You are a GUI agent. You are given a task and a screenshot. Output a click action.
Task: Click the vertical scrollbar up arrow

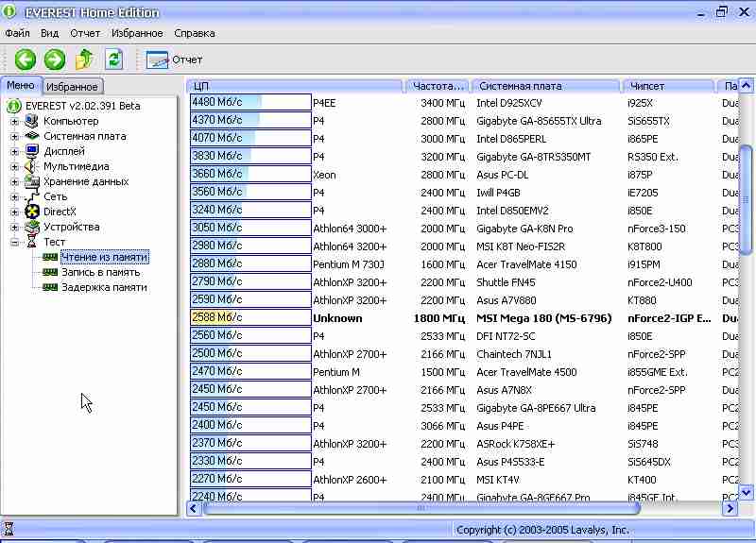[x=747, y=86]
